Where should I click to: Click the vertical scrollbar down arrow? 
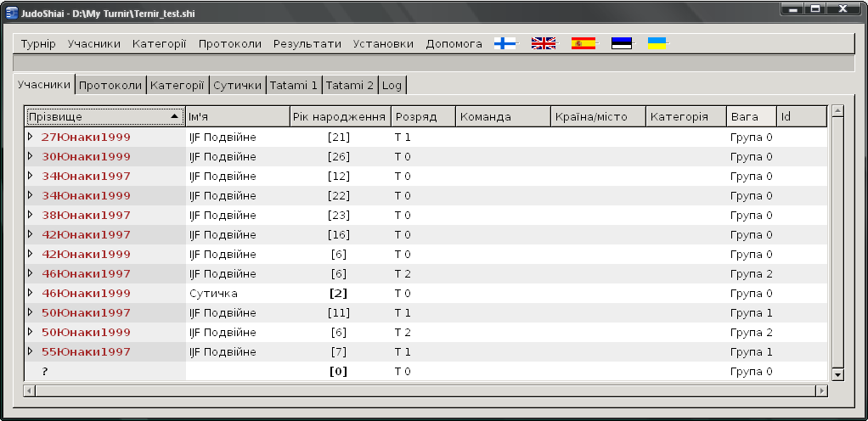pos(837,374)
